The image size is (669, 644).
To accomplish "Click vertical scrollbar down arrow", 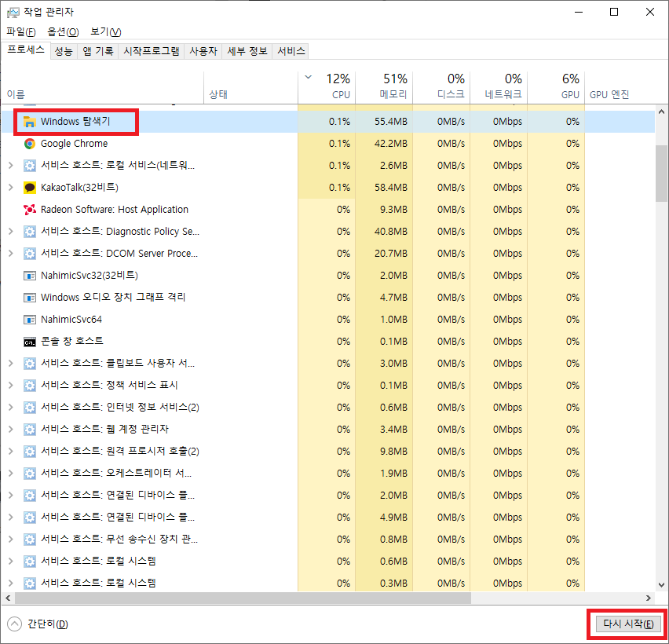I will [x=662, y=585].
